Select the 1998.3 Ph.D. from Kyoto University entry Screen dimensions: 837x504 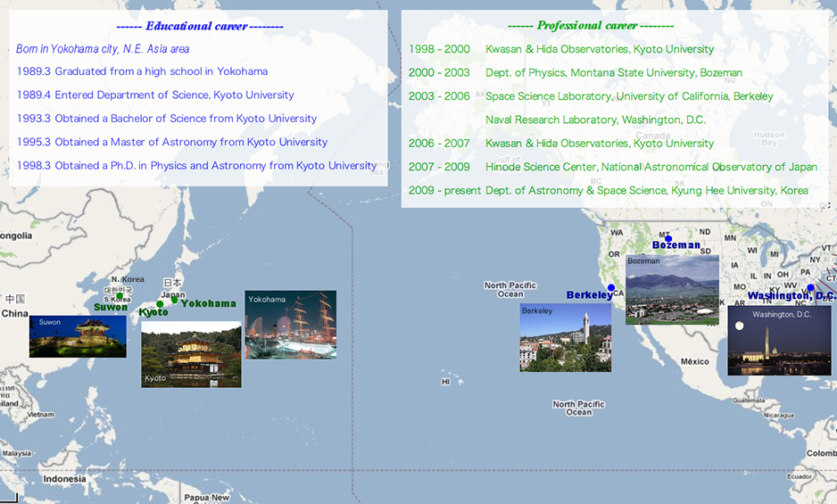tap(197, 166)
